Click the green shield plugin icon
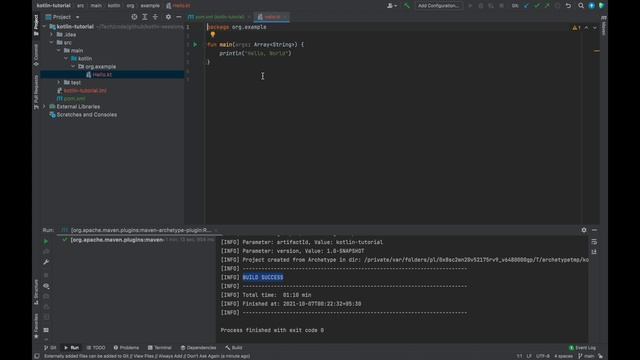640x360 pixels. tap(602, 6)
